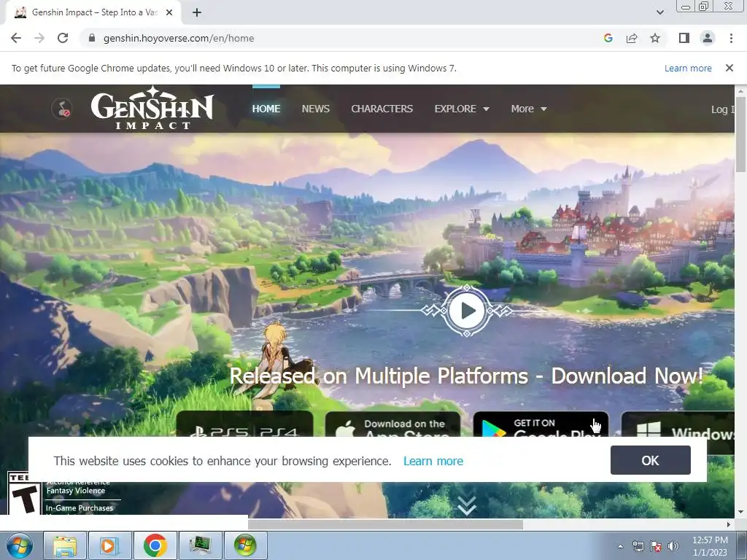Dismiss the Chrome update notice

pos(729,68)
